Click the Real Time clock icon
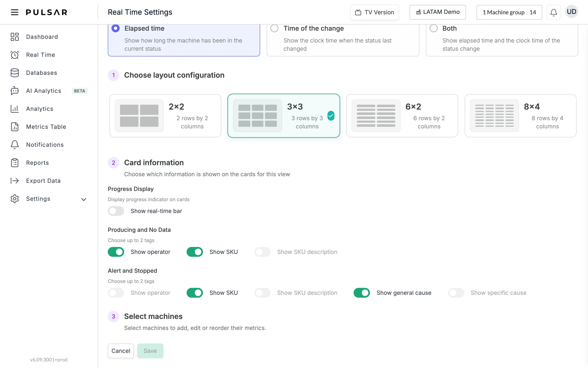This screenshot has height=368, width=588. [14, 55]
